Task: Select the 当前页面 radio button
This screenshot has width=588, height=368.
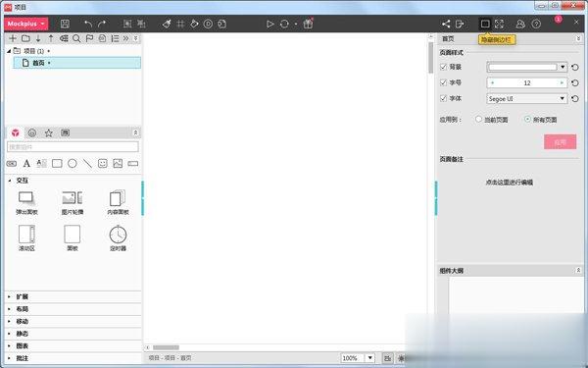Action: [x=478, y=120]
